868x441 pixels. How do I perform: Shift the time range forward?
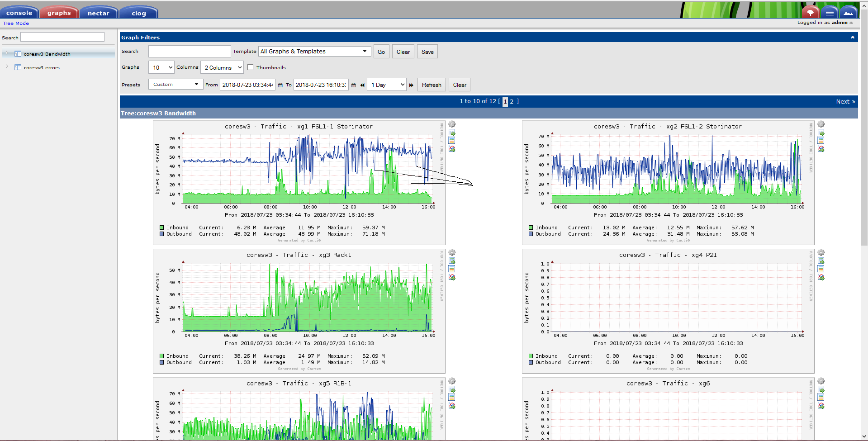411,85
